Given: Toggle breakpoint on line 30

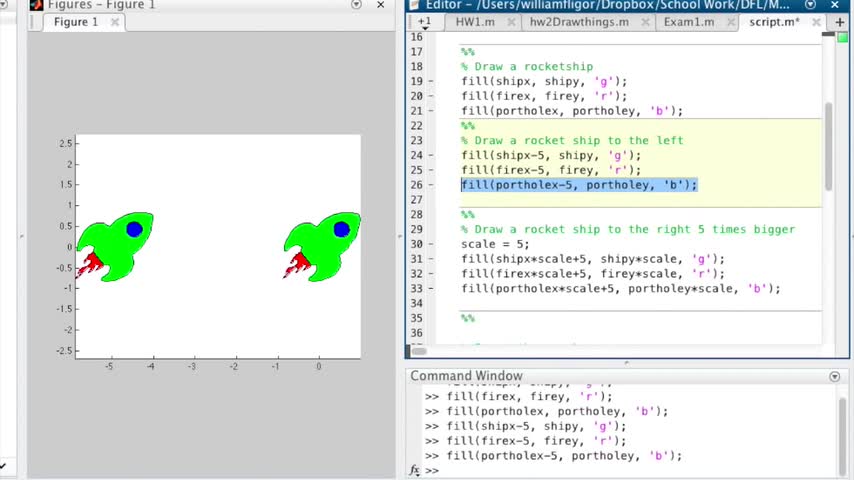Looking at the screenshot, I should coord(431,244).
